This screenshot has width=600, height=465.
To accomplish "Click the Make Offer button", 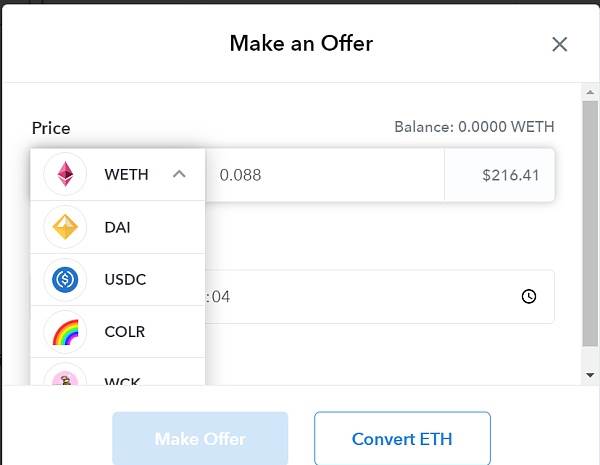I will [200, 439].
